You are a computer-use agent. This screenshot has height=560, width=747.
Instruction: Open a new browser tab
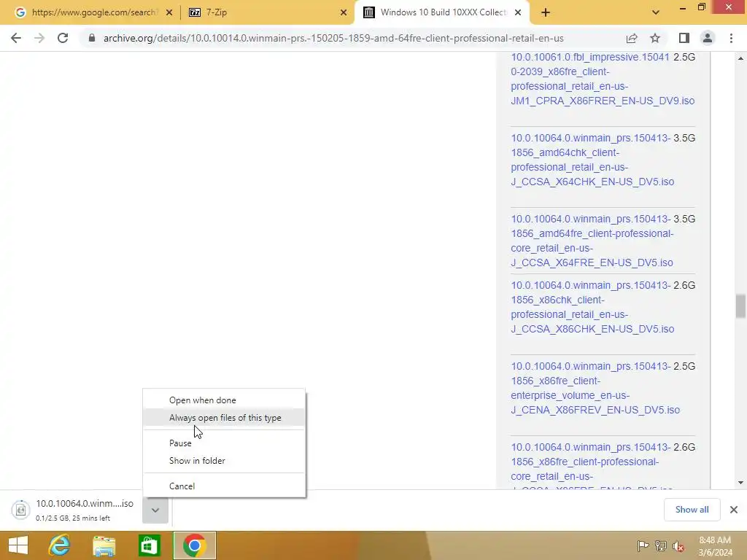point(546,12)
